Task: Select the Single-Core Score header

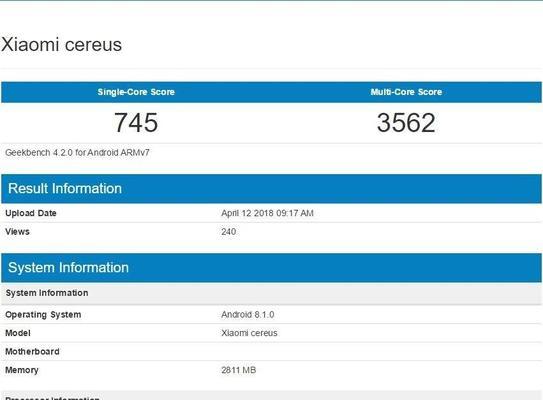Action: click(136, 92)
